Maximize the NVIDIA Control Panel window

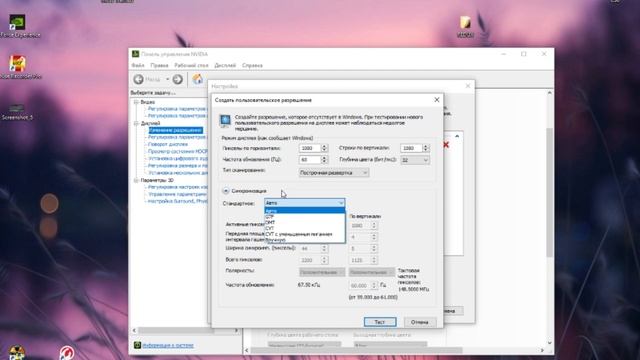click(524, 54)
